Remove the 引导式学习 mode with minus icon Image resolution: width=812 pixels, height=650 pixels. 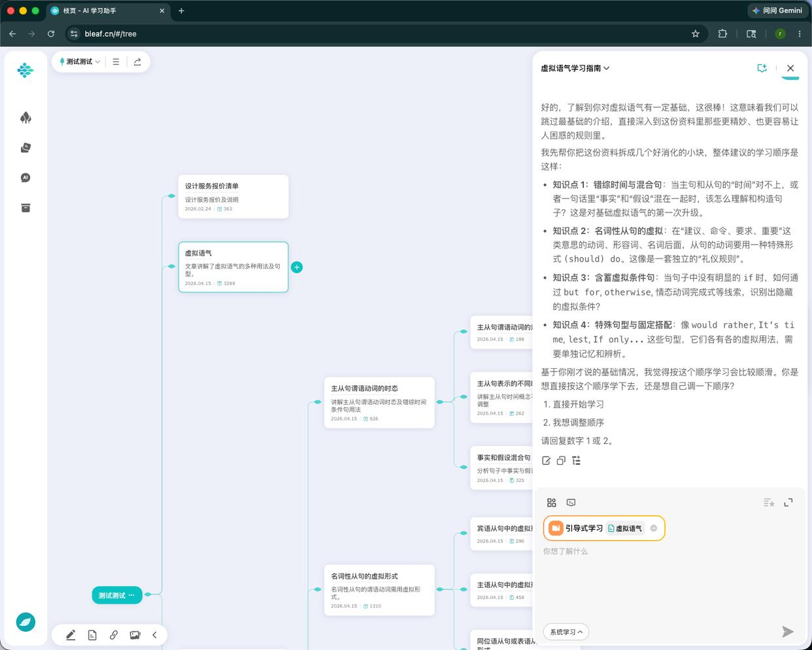[x=654, y=528]
